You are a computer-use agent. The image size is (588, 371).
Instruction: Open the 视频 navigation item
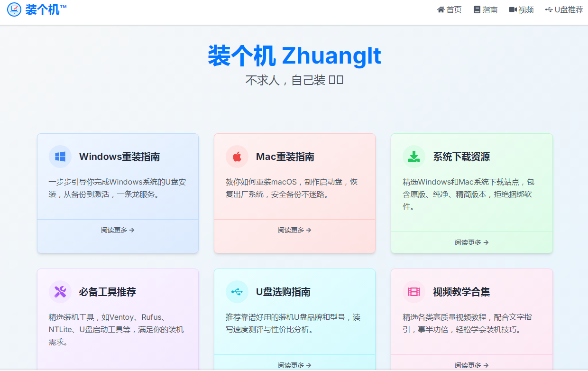(x=522, y=10)
